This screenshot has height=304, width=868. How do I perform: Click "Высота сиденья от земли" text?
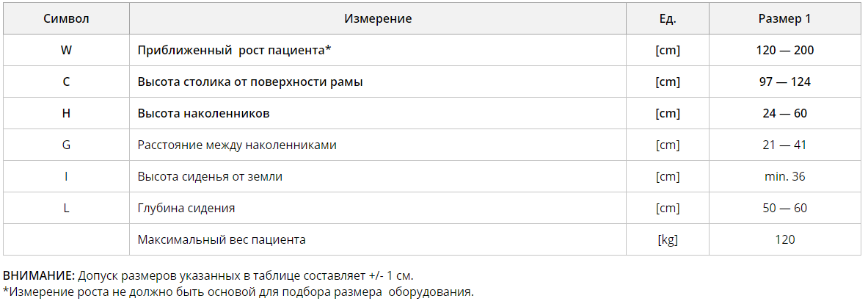tap(210, 177)
